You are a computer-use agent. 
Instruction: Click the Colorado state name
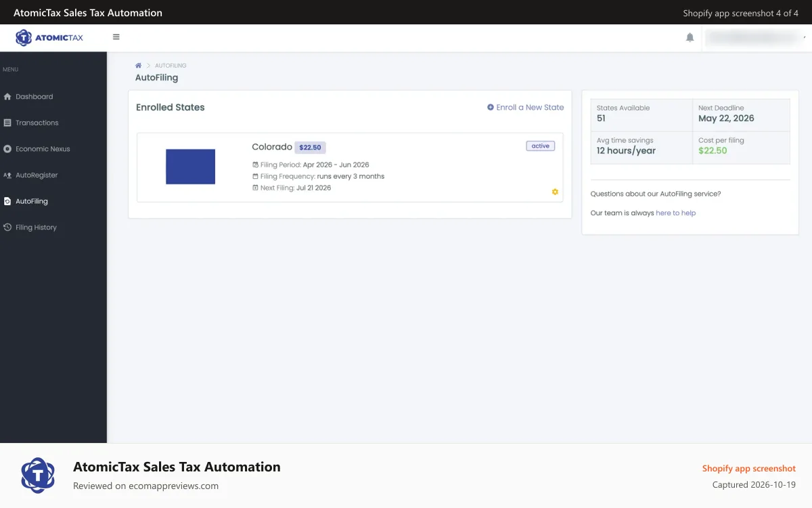[x=272, y=147]
